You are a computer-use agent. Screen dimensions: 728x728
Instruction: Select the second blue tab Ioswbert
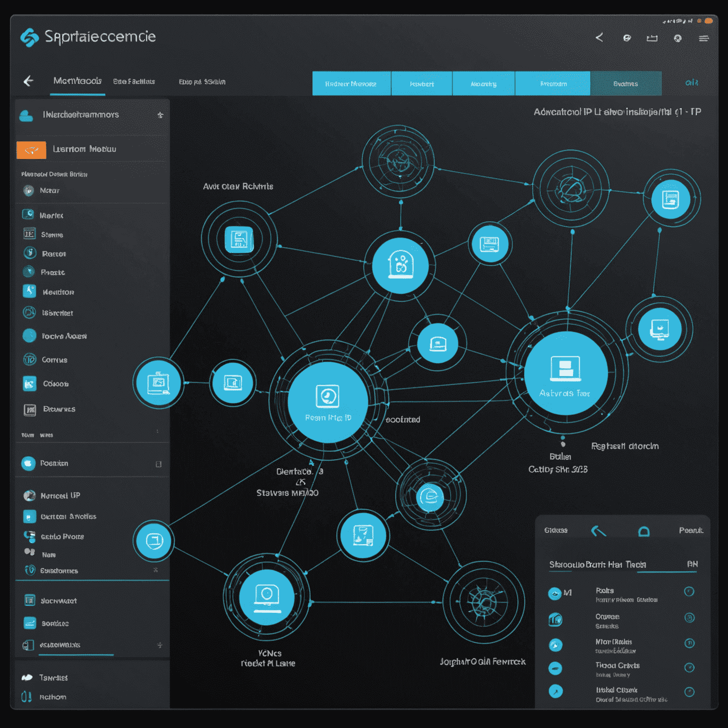[x=422, y=83]
